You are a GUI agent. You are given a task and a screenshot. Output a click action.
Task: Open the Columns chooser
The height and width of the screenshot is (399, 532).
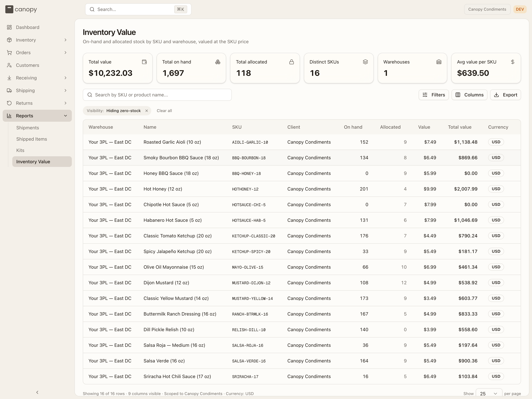[x=469, y=95]
